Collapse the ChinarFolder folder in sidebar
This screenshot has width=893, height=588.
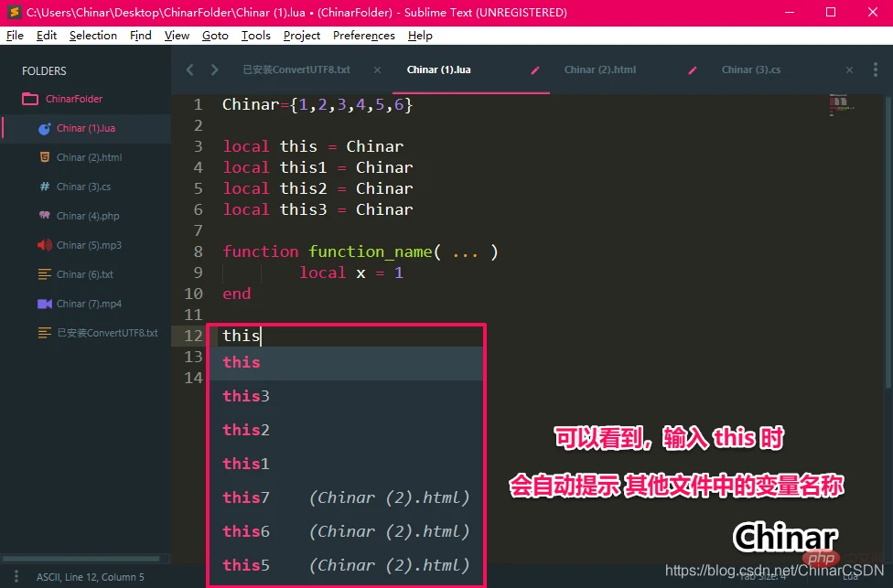pyautogui.click(x=74, y=99)
